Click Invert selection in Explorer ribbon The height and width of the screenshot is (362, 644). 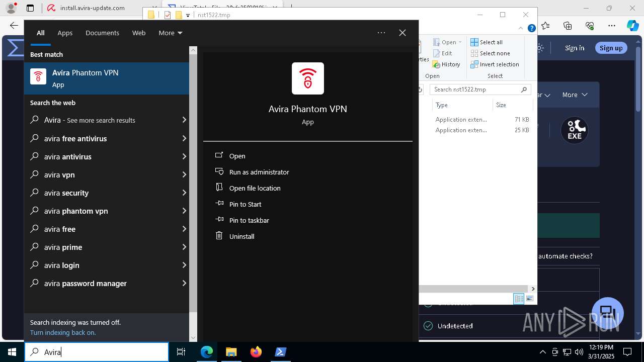tap(495, 64)
